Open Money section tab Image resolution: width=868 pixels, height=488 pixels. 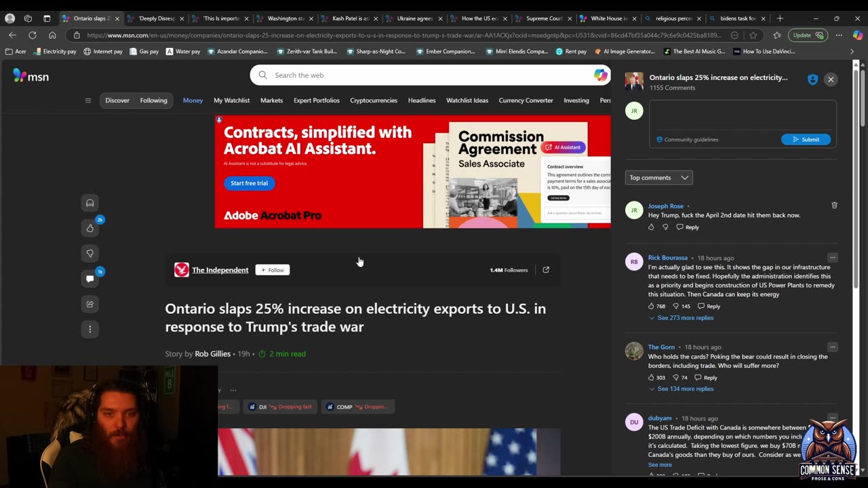click(x=193, y=100)
